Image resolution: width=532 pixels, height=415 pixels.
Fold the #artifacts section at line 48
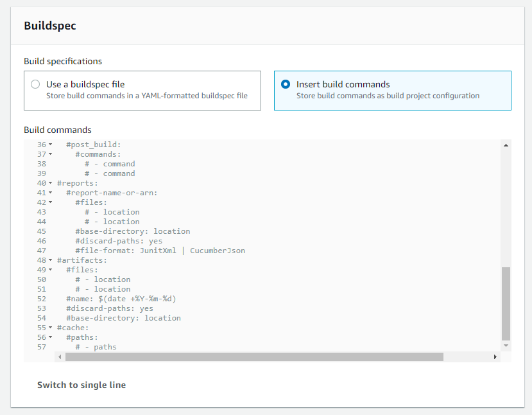point(50,260)
